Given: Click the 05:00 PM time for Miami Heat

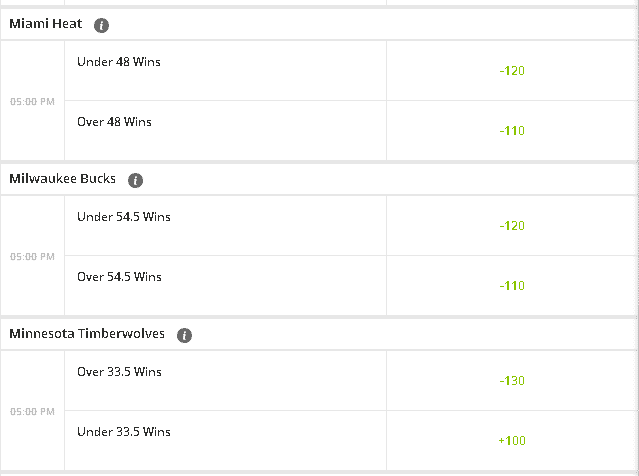Looking at the screenshot, I should tap(32, 101).
